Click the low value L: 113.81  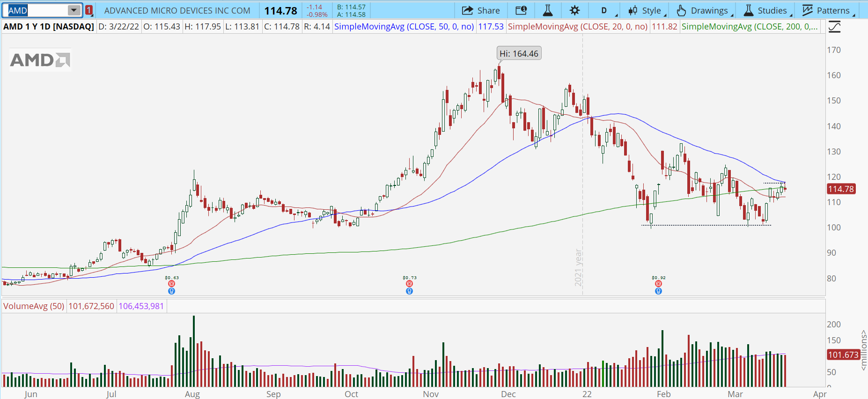[x=242, y=27]
